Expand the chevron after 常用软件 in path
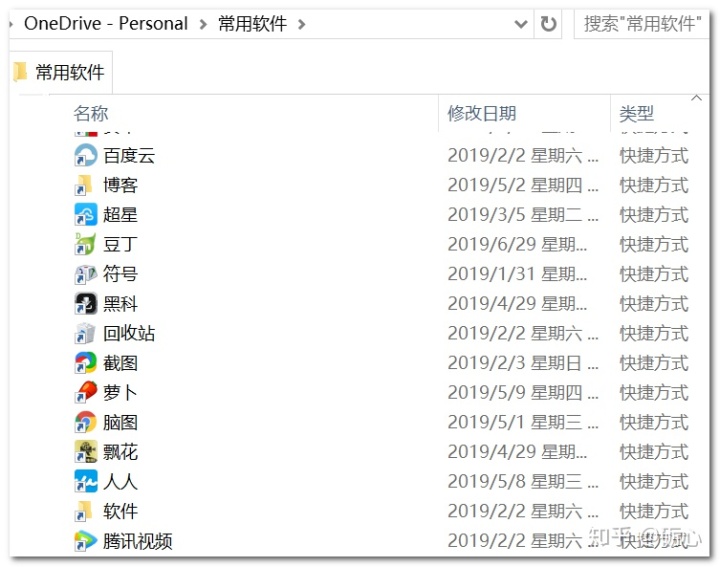 (x=302, y=24)
